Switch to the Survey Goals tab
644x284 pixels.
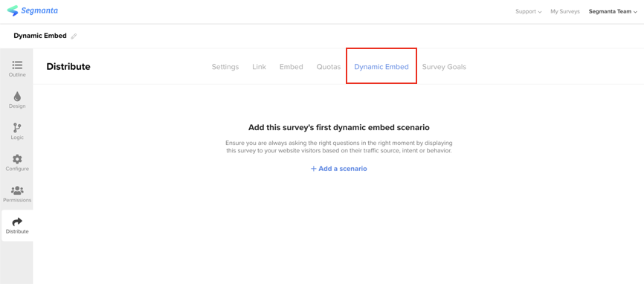444,67
